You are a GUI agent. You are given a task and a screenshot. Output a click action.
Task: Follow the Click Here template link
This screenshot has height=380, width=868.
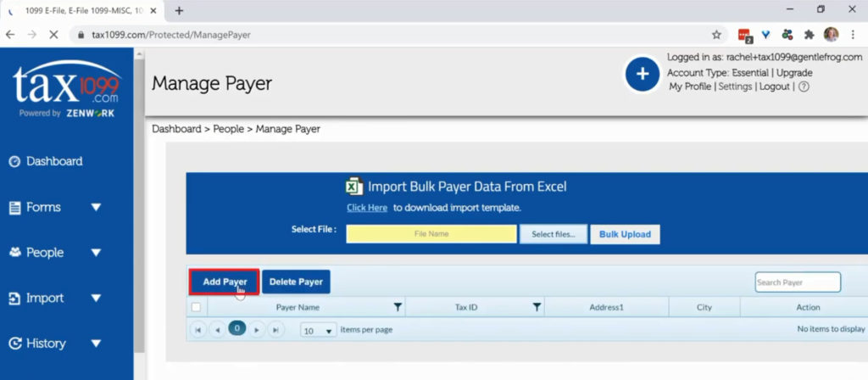(367, 209)
